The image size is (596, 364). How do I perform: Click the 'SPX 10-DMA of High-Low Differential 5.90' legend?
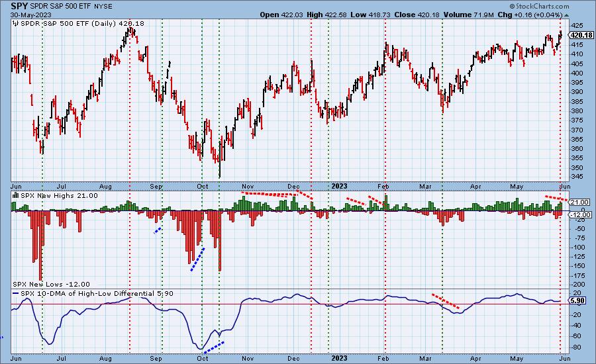97,294
